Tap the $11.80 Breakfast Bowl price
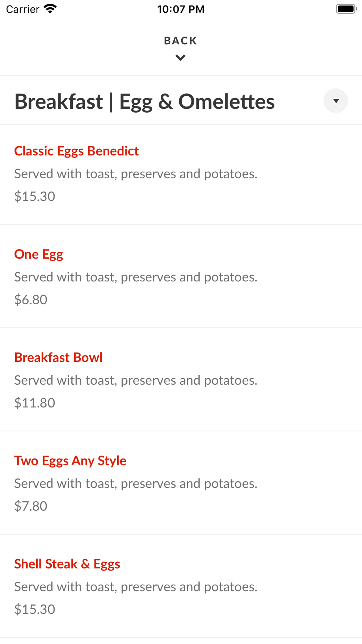Image resolution: width=362 pixels, height=644 pixels. click(x=35, y=403)
